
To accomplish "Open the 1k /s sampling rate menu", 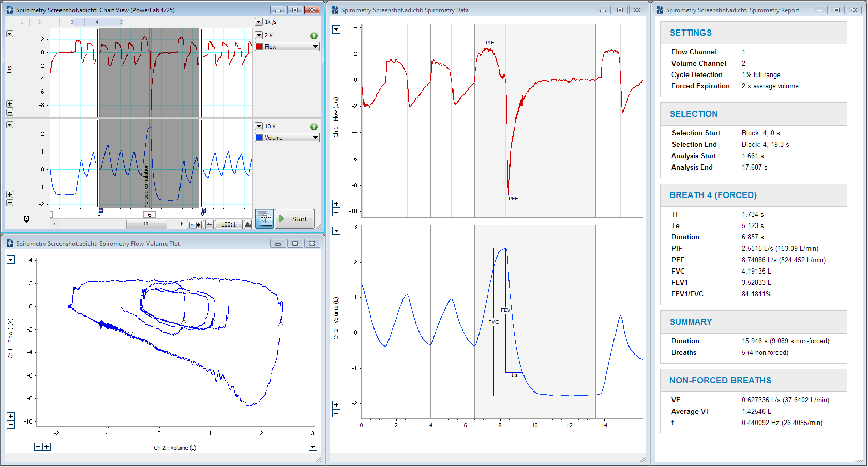I will pyautogui.click(x=259, y=22).
